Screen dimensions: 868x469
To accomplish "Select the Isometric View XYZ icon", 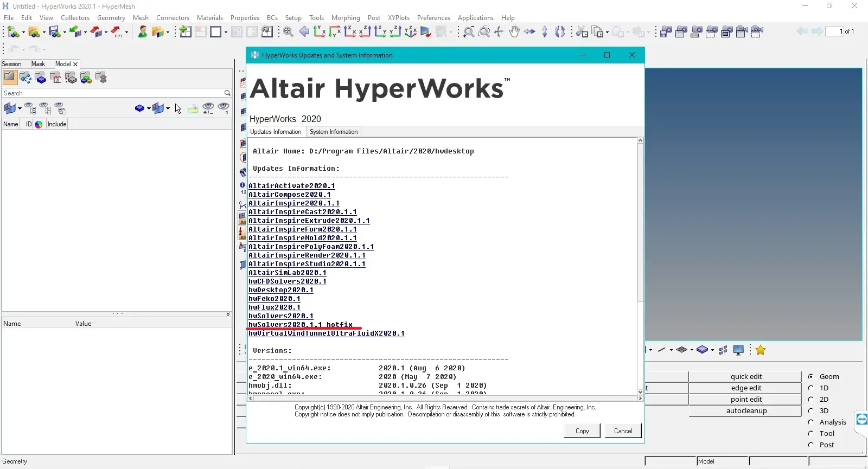I will (x=411, y=32).
